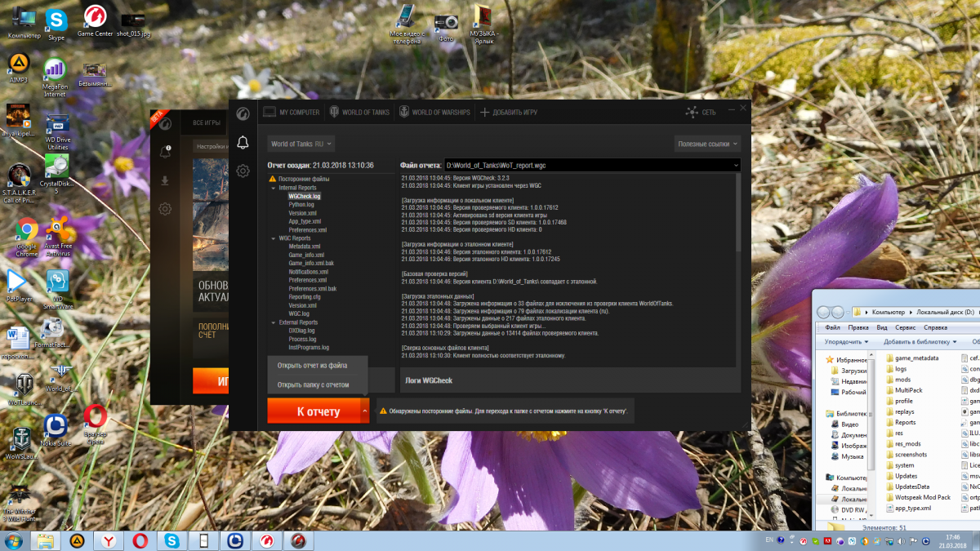Select app_type.xml file in Explorer

pos(907,508)
